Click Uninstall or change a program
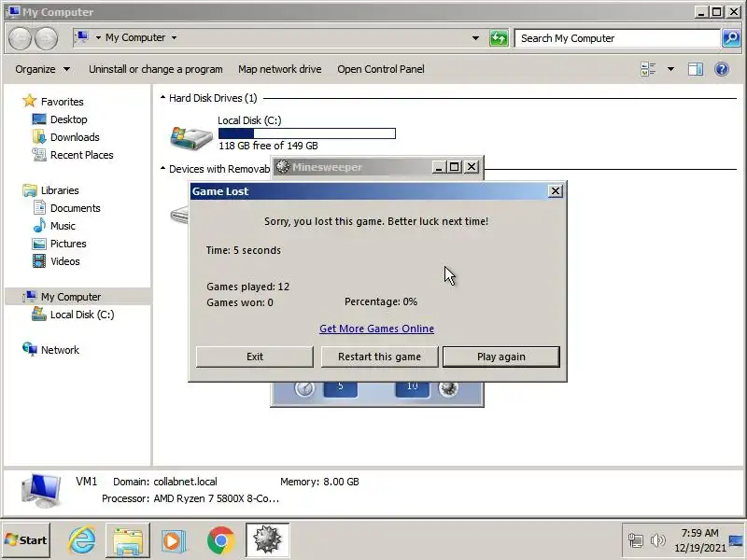Viewport: 747px width, 560px height. [155, 69]
